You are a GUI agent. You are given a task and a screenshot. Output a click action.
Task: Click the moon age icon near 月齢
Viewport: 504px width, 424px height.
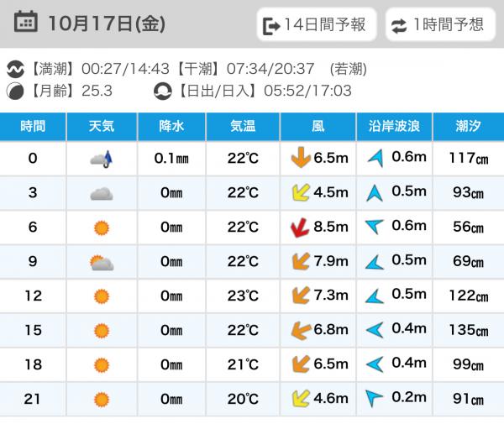(16, 91)
